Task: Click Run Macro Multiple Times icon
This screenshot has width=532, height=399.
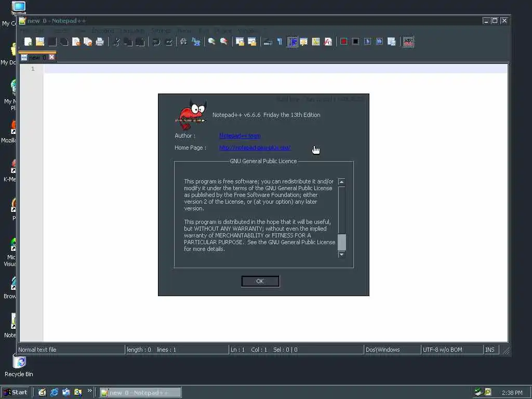Action: [x=379, y=42]
